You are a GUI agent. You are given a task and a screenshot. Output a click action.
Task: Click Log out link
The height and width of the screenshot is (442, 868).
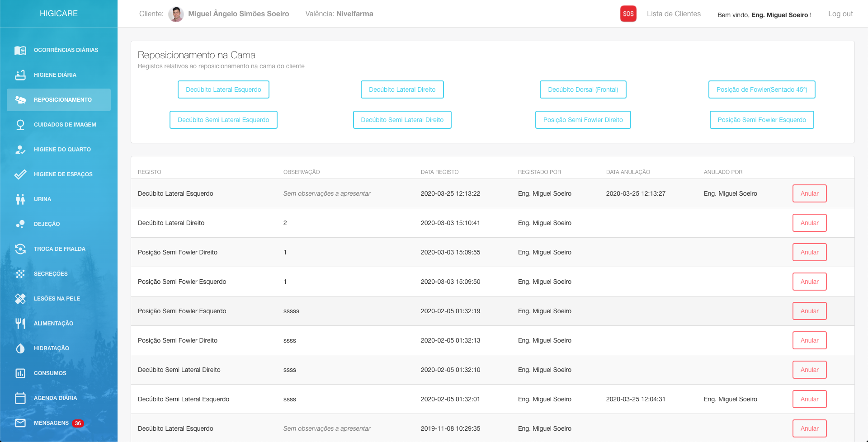click(840, 14)
